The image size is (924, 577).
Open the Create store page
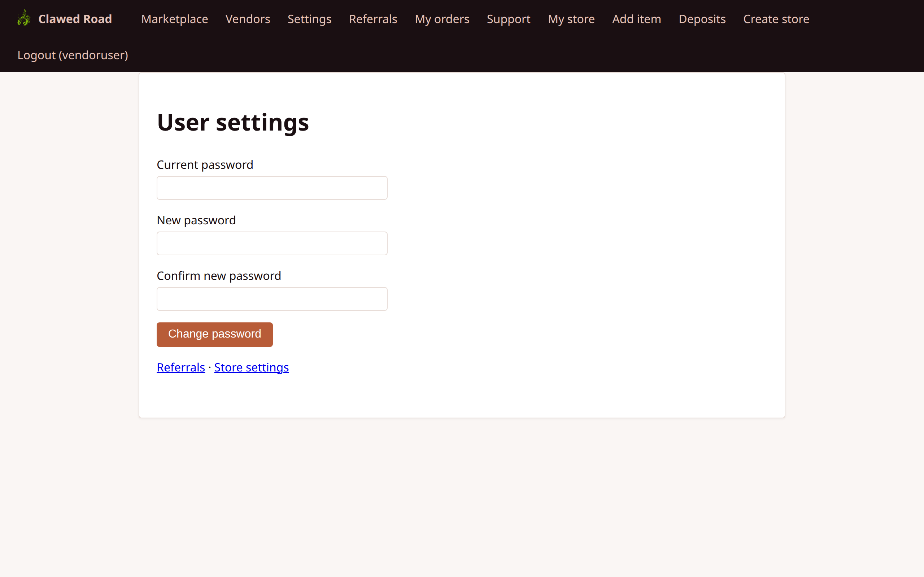(x=776, y=19)
